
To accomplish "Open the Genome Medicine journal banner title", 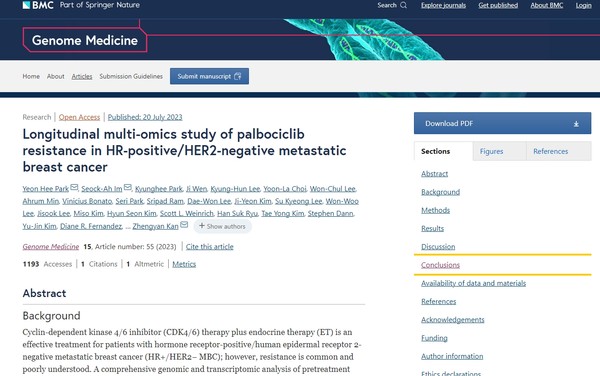I will click(85, 40).
